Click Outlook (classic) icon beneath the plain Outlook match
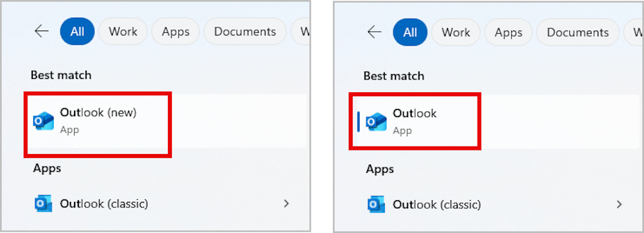644x233 pixels. point(376,205)
